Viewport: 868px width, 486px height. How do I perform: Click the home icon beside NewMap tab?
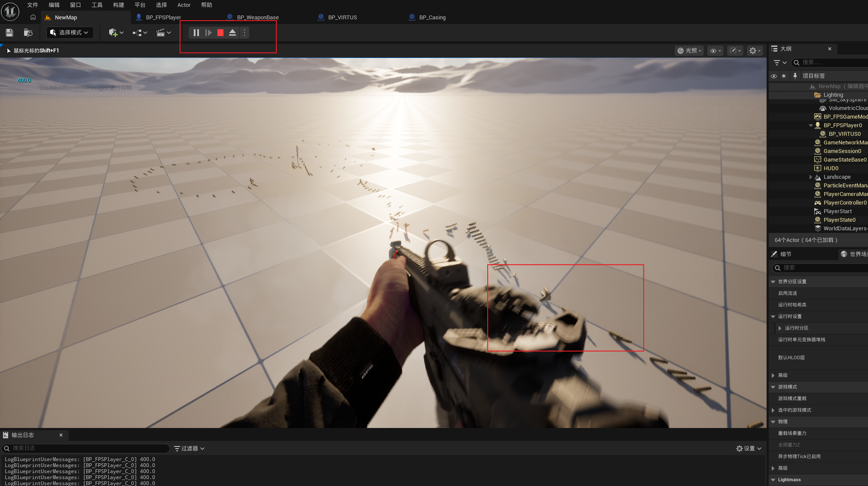[33, 18]
